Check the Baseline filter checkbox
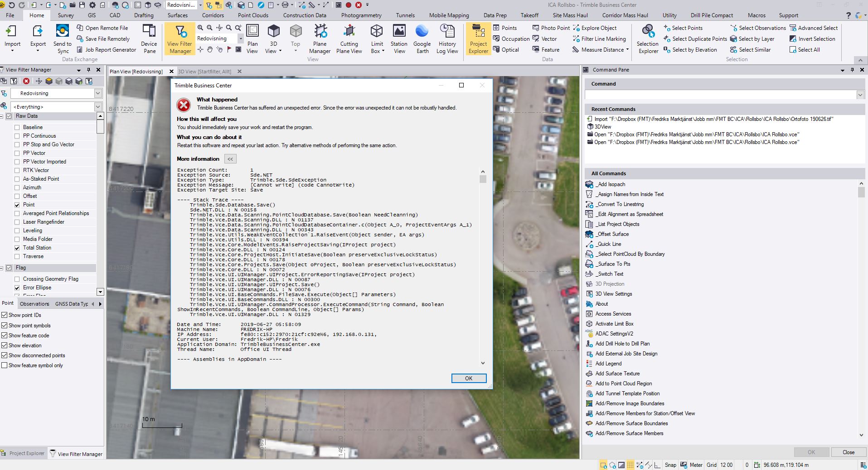The height and width of the screenshot is (470, 868). click(18, 127)
